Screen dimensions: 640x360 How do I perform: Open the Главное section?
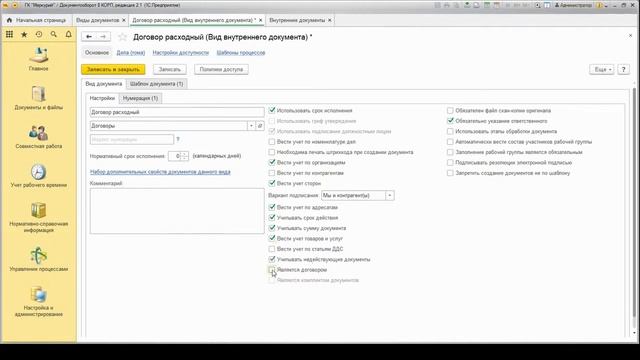click(38, 60)
